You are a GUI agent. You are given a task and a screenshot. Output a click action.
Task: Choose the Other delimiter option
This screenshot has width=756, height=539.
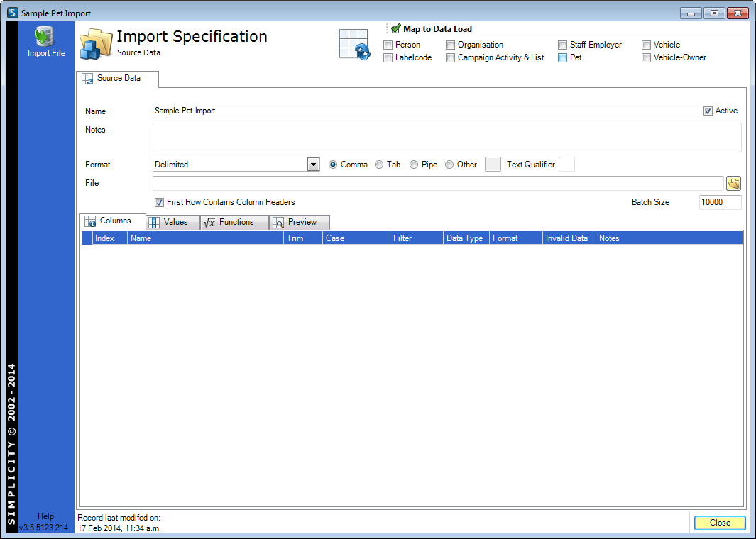tap(449, 165)
